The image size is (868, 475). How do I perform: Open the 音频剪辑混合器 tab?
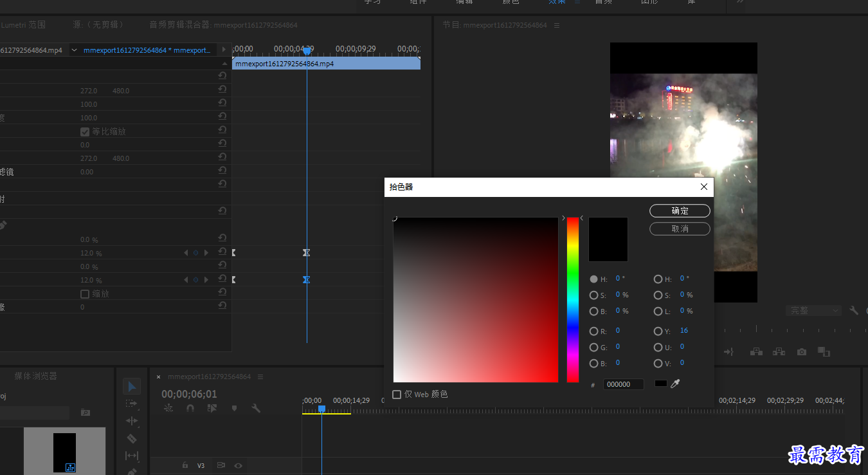[x=222, y=25]
